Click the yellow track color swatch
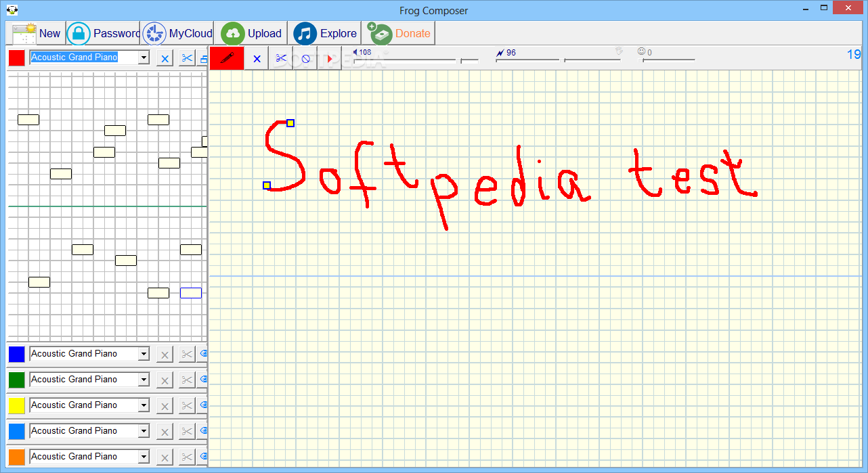This screenshot has width=868, height=473. point(17,406)
